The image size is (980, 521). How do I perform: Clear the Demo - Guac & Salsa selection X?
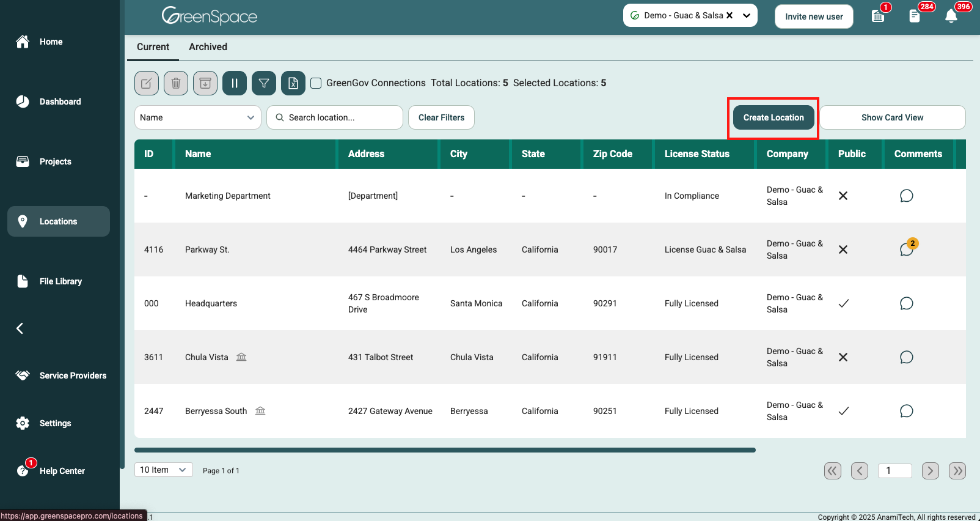coord(730,15)
